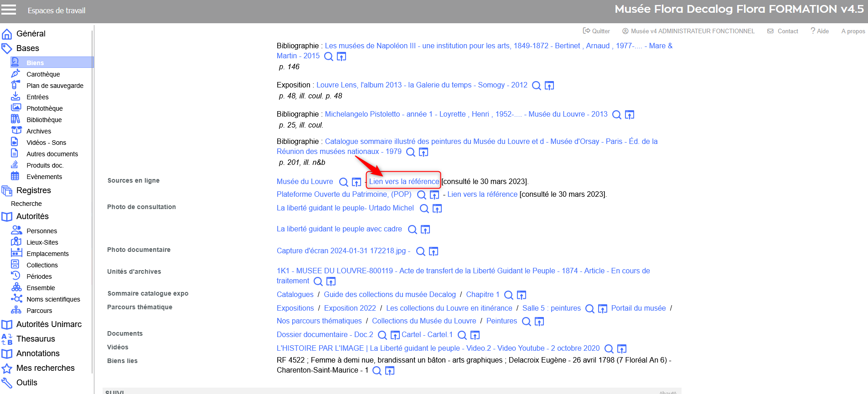The image size is (868, 394).
Task: Select Bibliothèque from the Bases menu
Action: coord(44,120)
